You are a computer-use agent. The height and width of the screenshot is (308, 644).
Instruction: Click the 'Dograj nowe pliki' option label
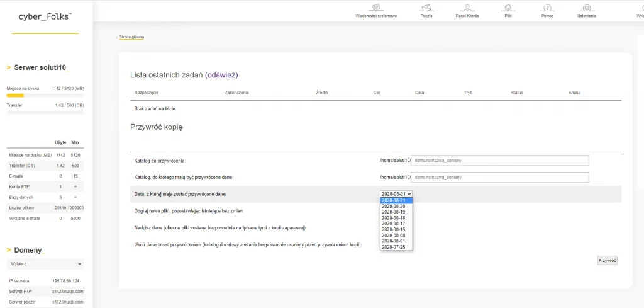point(189,211)
